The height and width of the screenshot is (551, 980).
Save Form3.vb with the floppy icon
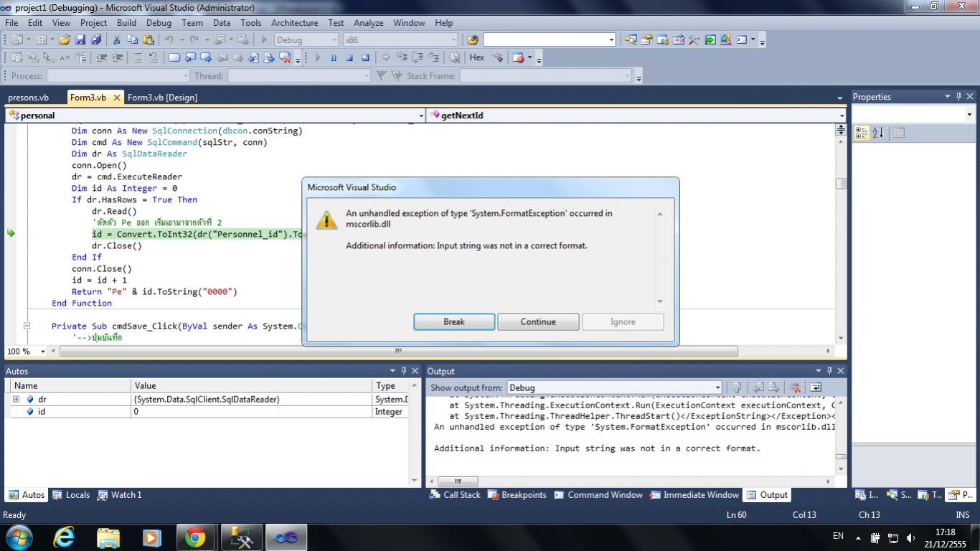point(80,40)
